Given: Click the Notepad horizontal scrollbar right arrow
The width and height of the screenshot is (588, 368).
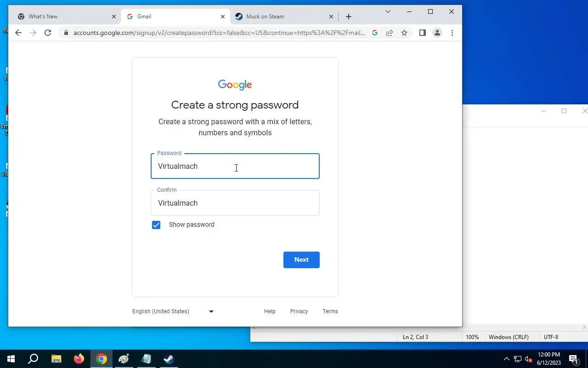Looking at the screenshot, I should [x=585, y=328].
